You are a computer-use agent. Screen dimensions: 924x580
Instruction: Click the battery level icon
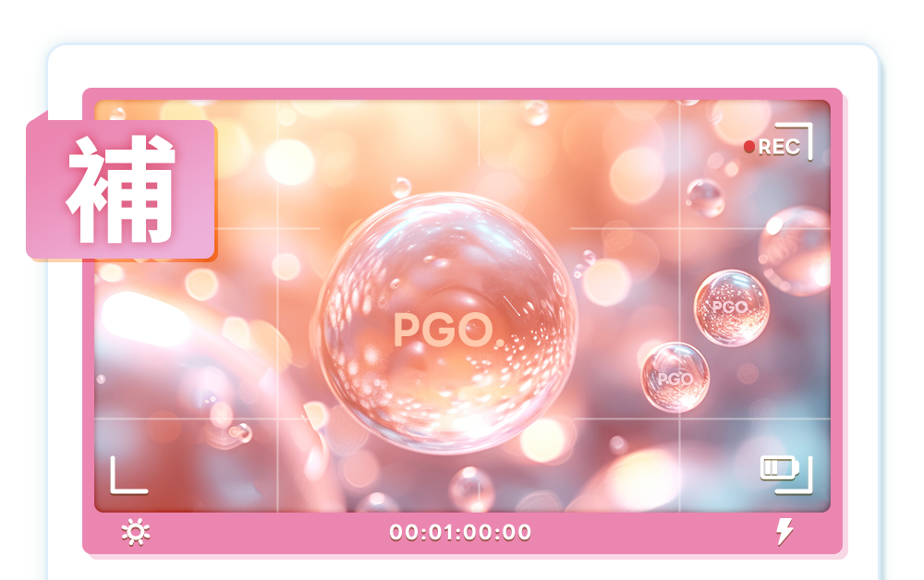tap(780, 468)
